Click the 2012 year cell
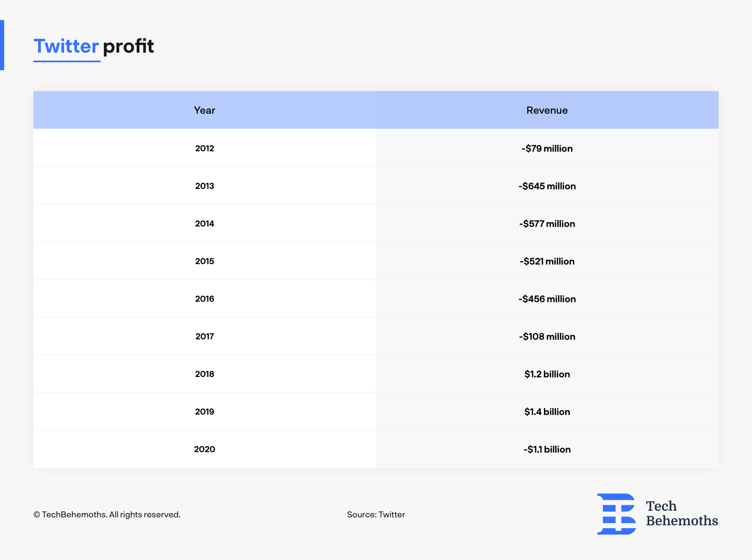 pos(205,148)
